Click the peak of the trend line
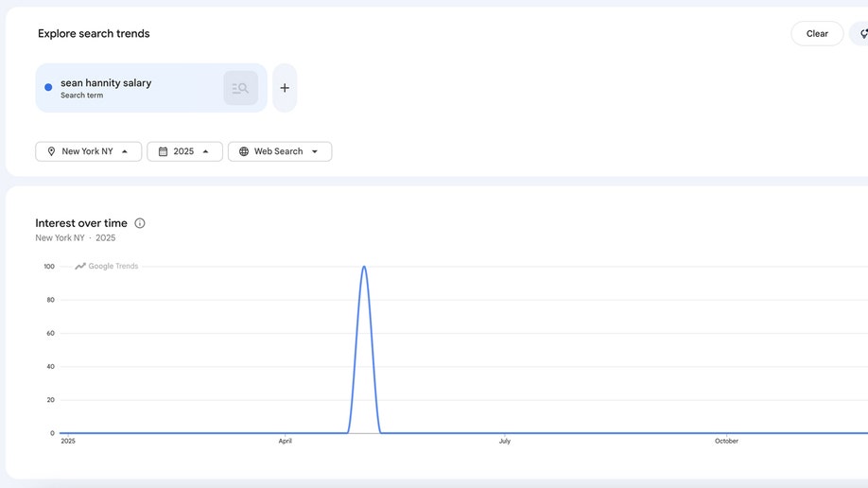The image size is (868, 488). pos(364,267)
